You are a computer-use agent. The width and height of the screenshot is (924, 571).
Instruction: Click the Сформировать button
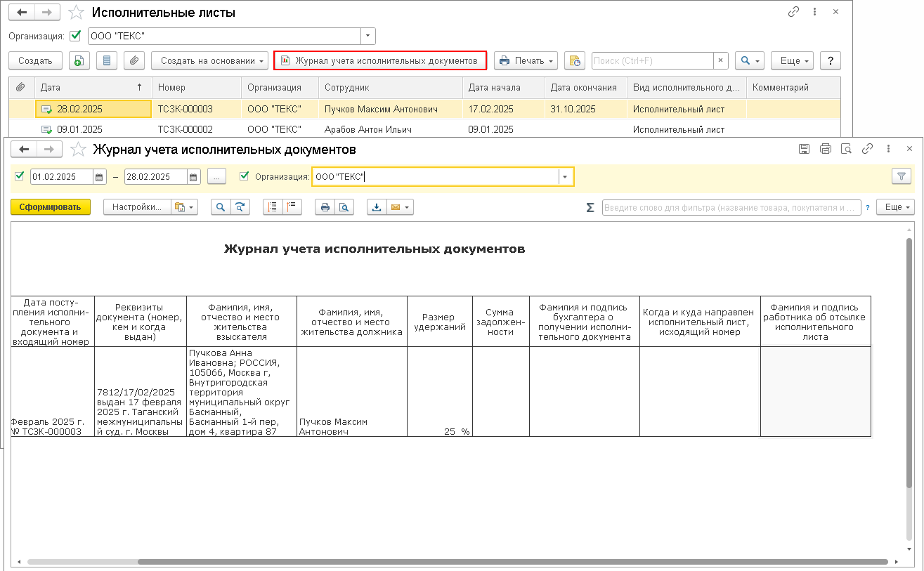tap(51, 207)
